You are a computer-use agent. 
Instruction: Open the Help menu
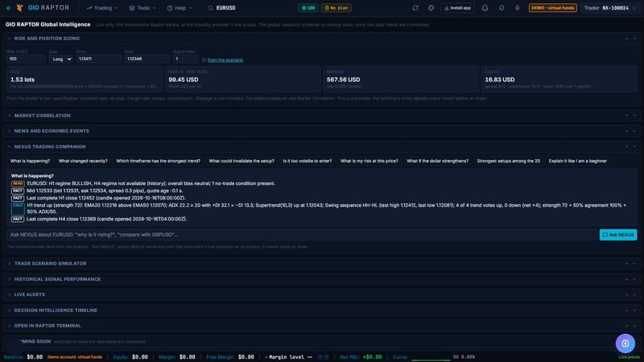pyautogui.click(x=180, y=8)
